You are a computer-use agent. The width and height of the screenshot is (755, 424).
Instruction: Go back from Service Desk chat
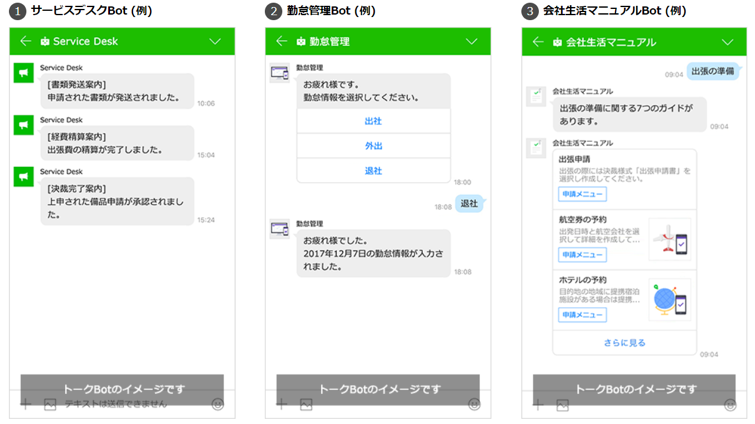click(x=26, y=41)
